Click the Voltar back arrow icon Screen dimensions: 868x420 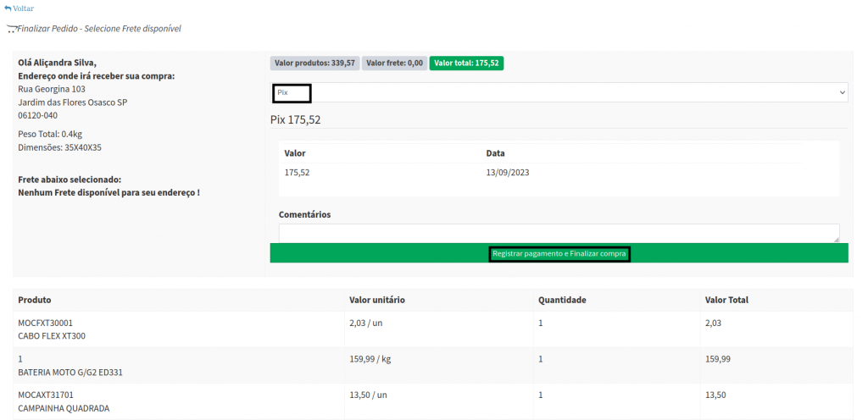[x=8, y=8]
